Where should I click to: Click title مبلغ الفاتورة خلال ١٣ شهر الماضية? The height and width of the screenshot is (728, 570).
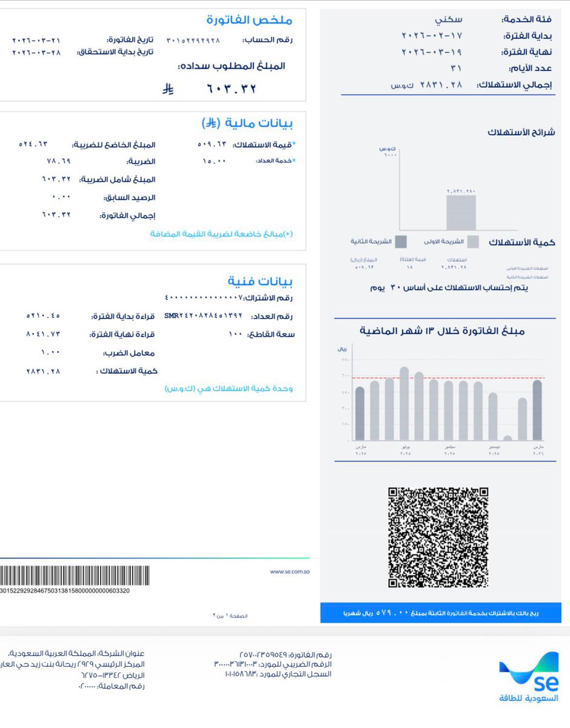[x=442, y=331]
